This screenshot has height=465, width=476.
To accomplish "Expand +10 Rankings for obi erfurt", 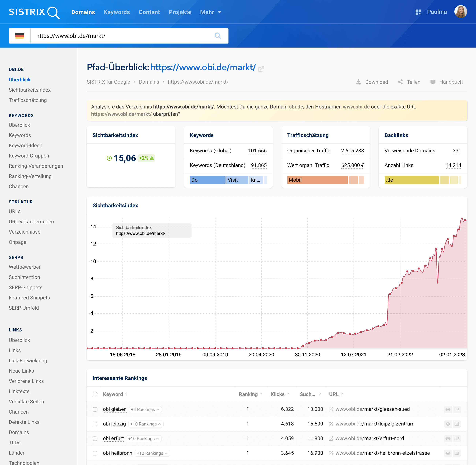I will pyautogui.click(x=144, y=439).
